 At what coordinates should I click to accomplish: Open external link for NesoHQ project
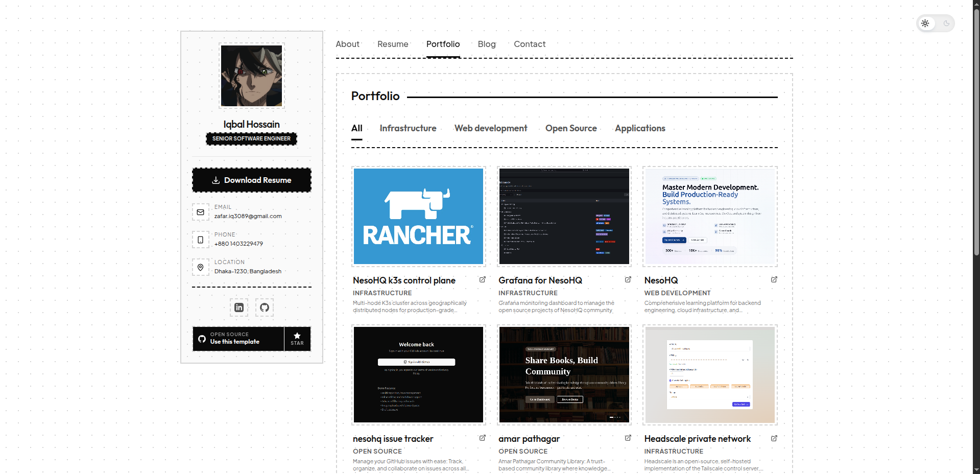pos(774,279)
